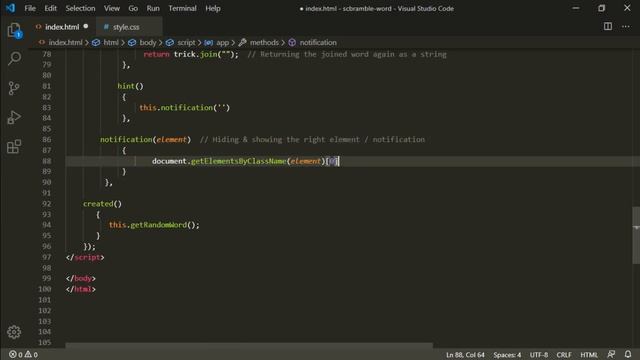Click the closing html tag on line 100

click(80, 289)
